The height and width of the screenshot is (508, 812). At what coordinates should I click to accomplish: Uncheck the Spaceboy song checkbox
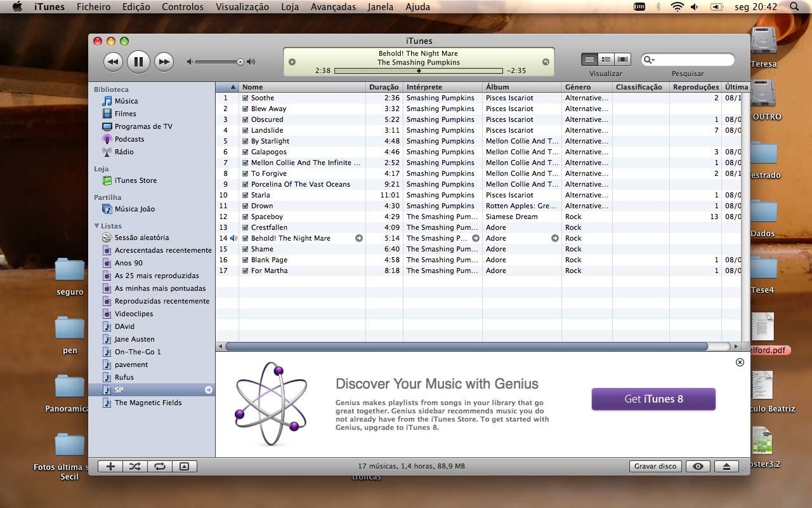pyautogui.click(x=246, y=217)
